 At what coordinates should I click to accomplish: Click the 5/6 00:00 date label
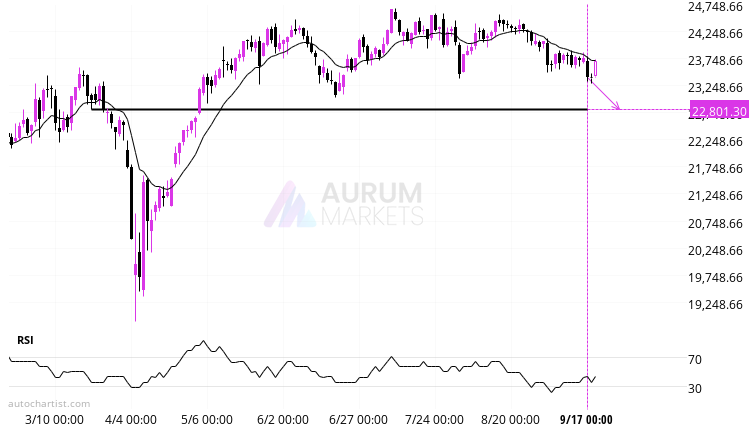tap(207, 420)
